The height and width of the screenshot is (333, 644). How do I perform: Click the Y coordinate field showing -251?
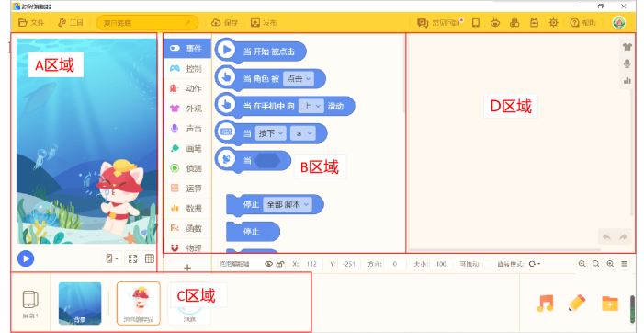pyautogui.click(x=349, y=264)
